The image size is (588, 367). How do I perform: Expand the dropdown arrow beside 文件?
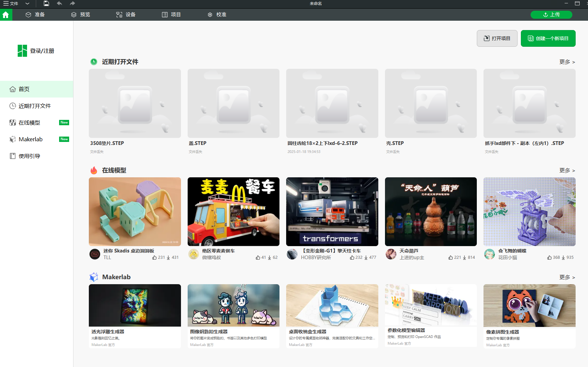27,3
